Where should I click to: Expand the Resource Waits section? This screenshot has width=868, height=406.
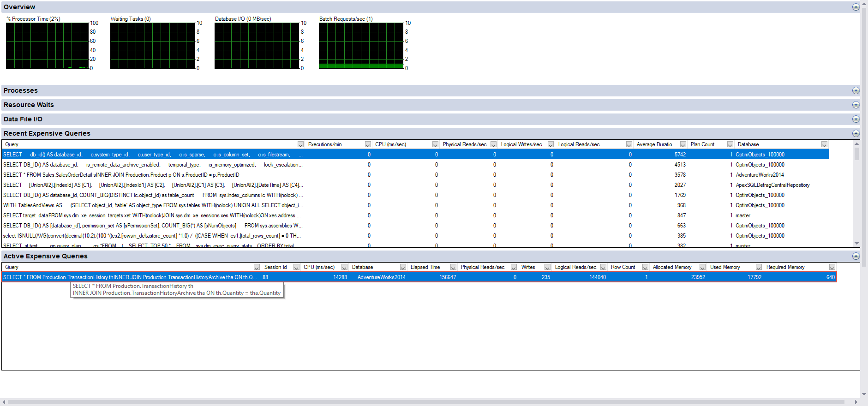click(x=856, y=105)
